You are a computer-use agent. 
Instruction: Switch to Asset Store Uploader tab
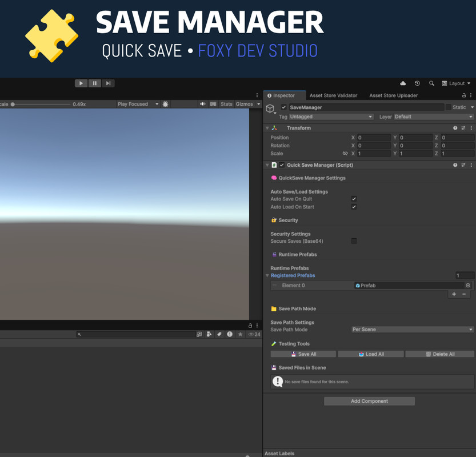tap(393, 95)
